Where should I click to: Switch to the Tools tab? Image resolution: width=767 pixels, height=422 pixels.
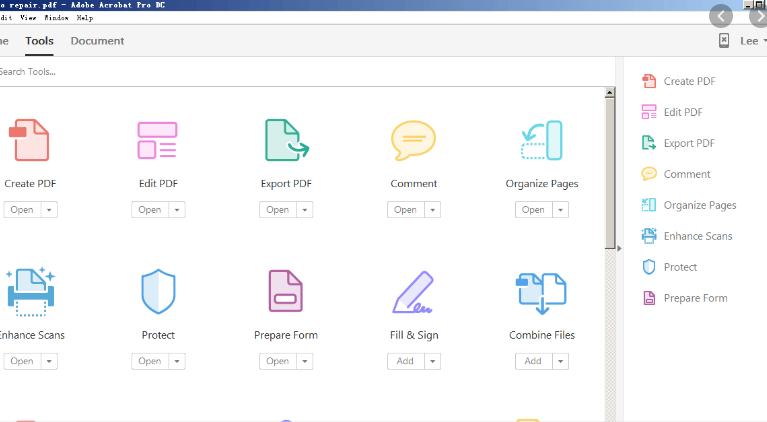39,41
